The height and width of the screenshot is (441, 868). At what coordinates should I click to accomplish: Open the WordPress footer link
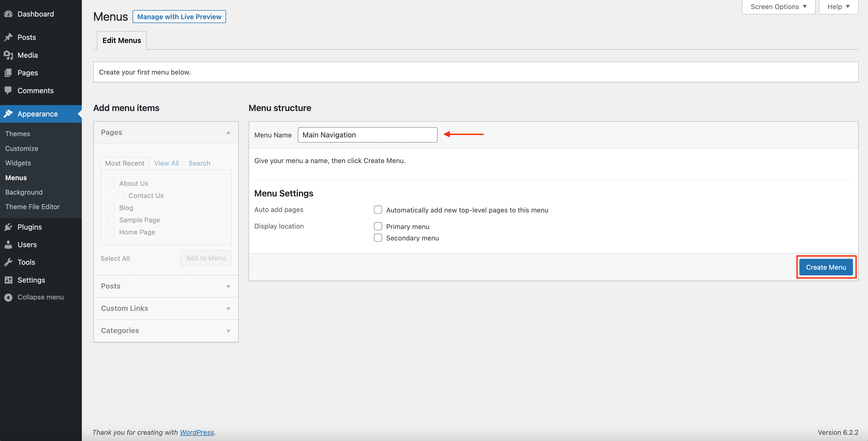coord(197,432)
